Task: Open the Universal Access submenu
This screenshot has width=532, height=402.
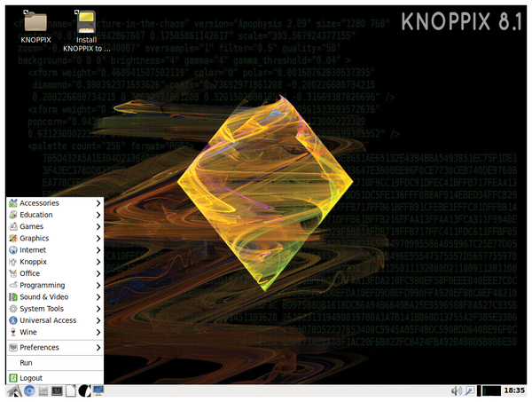Action: (55, 320)
